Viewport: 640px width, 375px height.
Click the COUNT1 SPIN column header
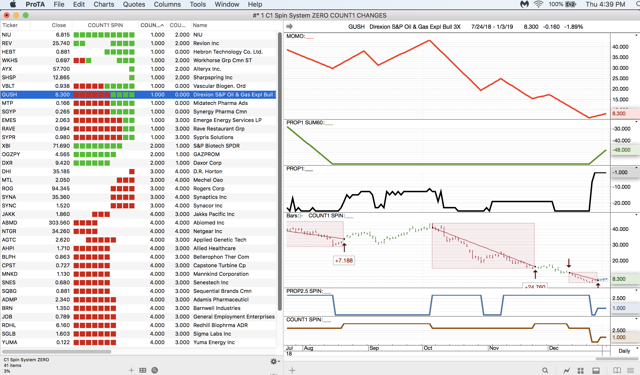105,25
